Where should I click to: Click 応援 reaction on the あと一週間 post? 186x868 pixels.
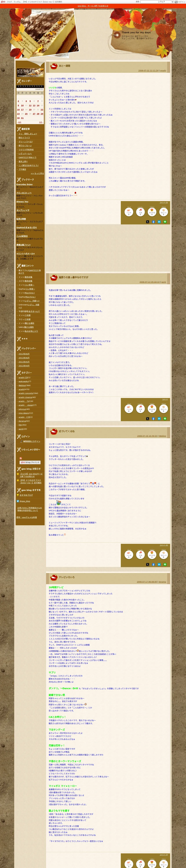coord(140,212)
